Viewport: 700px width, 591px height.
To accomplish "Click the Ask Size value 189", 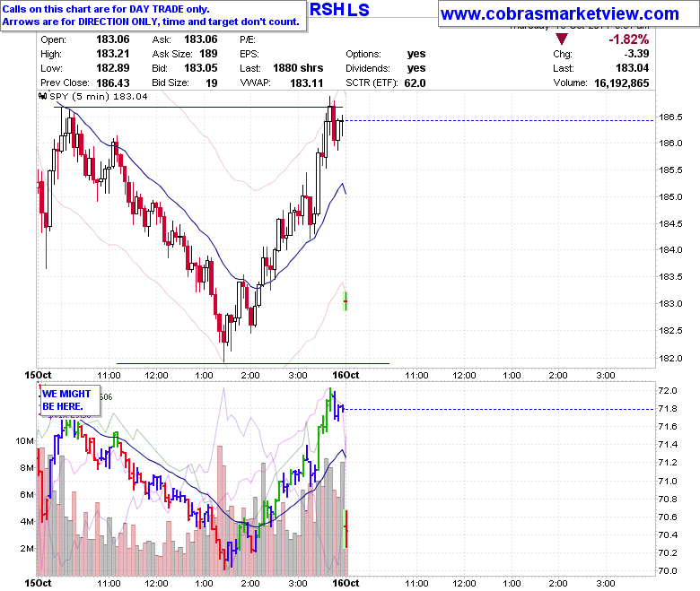I will pyautogui.click(x=208, y=54).
